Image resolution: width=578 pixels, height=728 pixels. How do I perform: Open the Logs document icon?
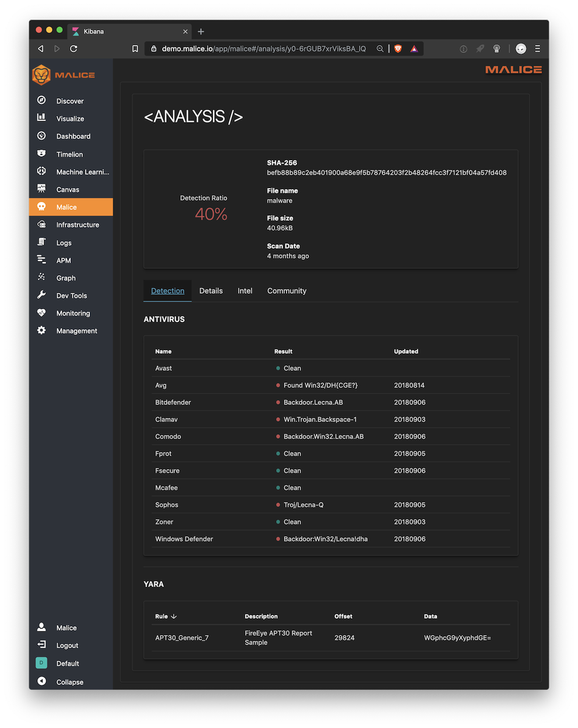pyautogui.click(x=41, y=242)
